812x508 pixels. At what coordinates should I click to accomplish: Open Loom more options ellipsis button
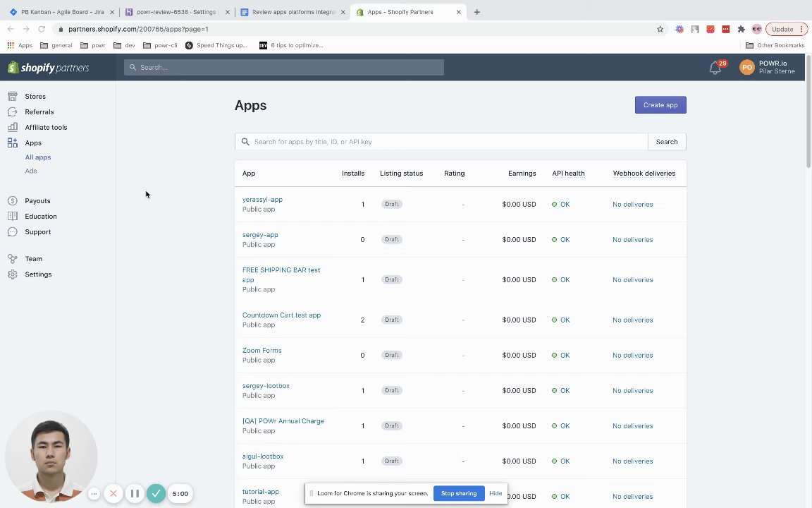tap(94, 493)
